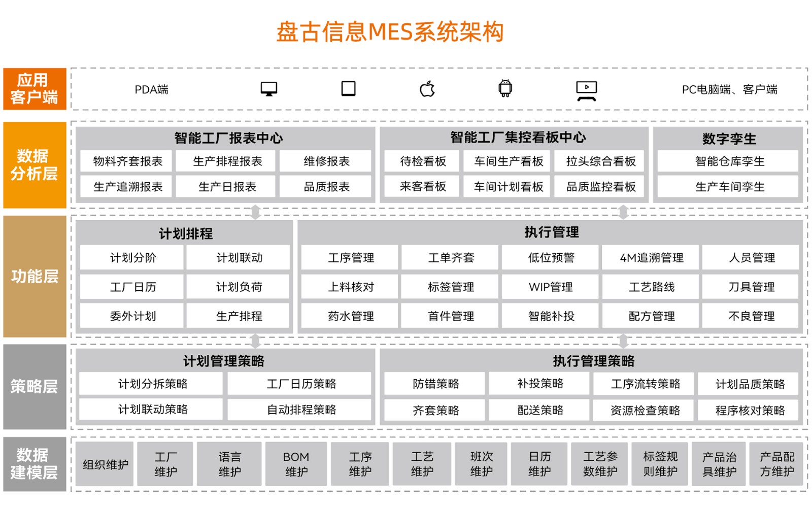The width and height of the screenshot is (812, 508).
Task: Select the 策略层 layer label
Action: 35,387
